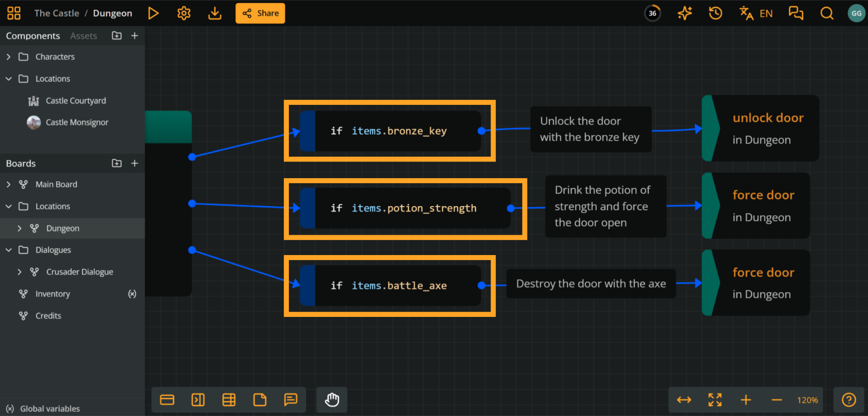This screenshot has height=416, width=868.
Task: Toggle the hand pan tool
Action: point(332,400)
